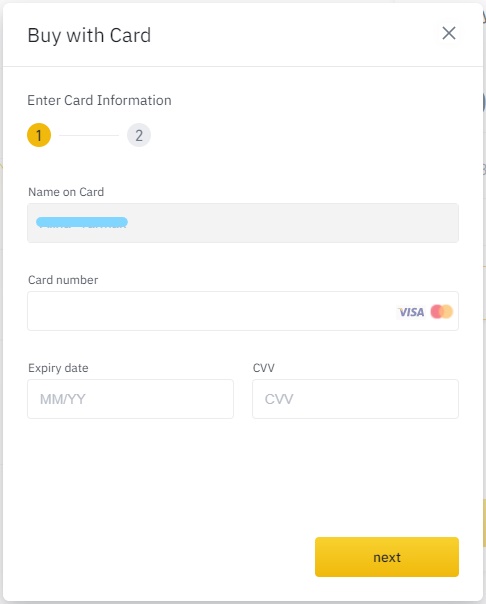Click the yellow next button
The height and width of the screenshot is (604, 486).
tap(387, 557)
